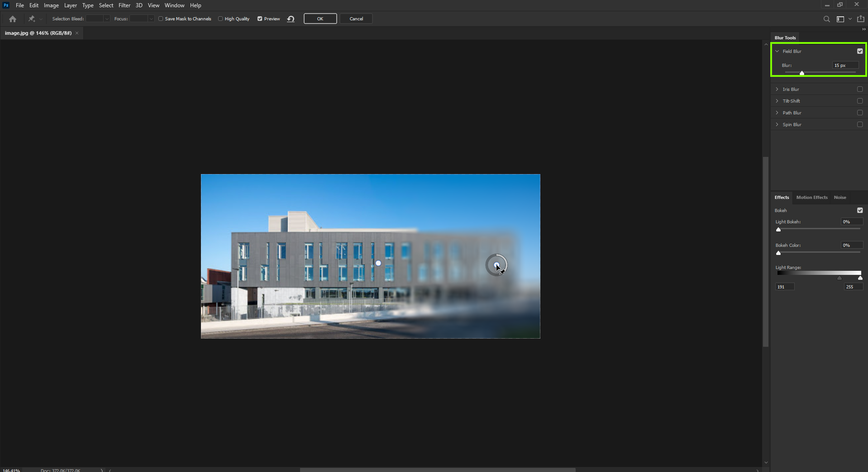Expand the Spin Blur section
The height and width of the screenshot is (472, 868).
click(777, 124)
